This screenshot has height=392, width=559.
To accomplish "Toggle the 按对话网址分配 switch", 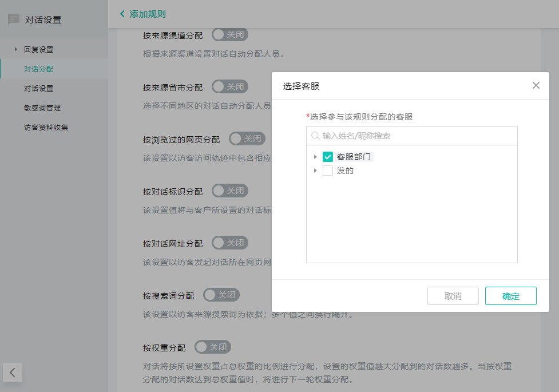I will point(229,243).
